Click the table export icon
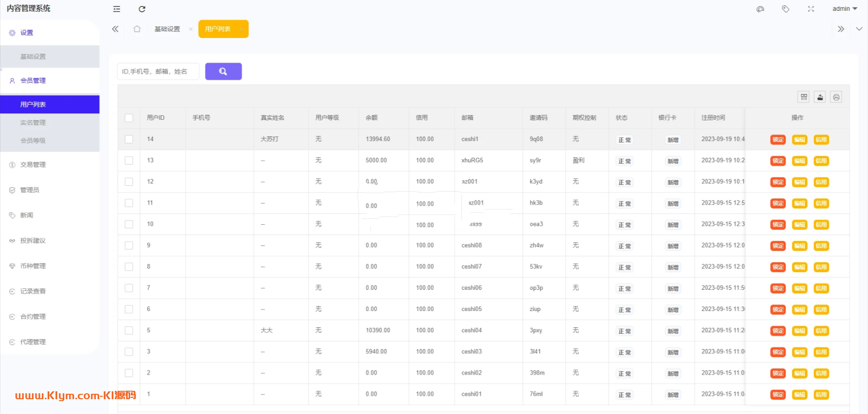Screen dimensions: 868x414 (x=820, y=97)
